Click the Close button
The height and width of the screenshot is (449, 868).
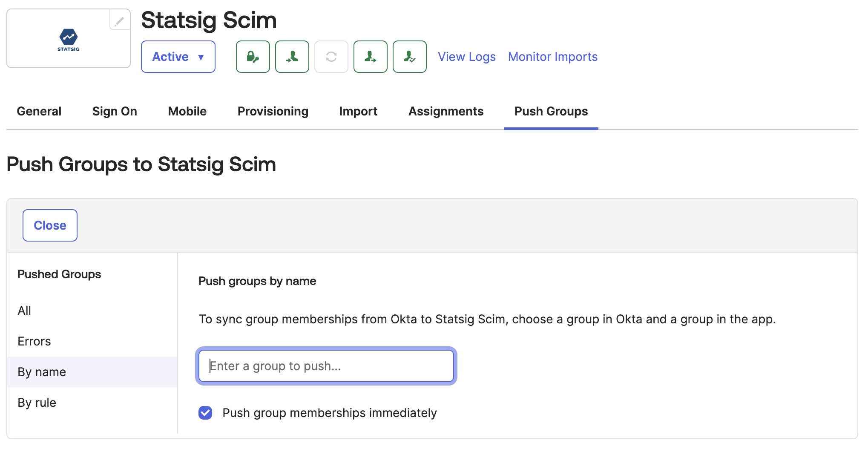tap(50, 225)
